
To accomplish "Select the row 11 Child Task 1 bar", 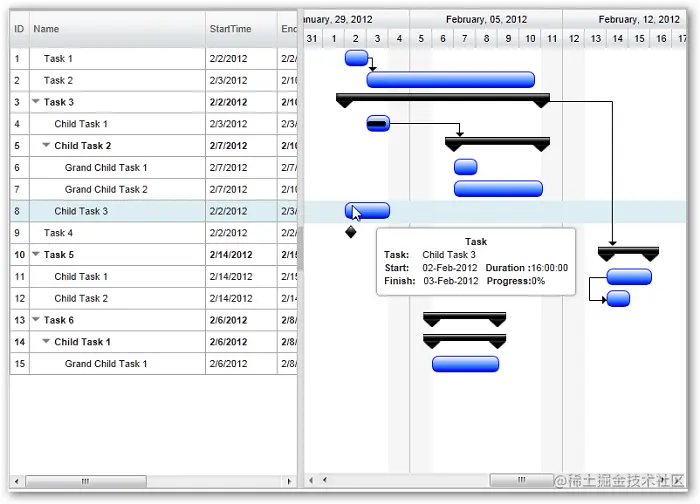I will coord(629,276).
